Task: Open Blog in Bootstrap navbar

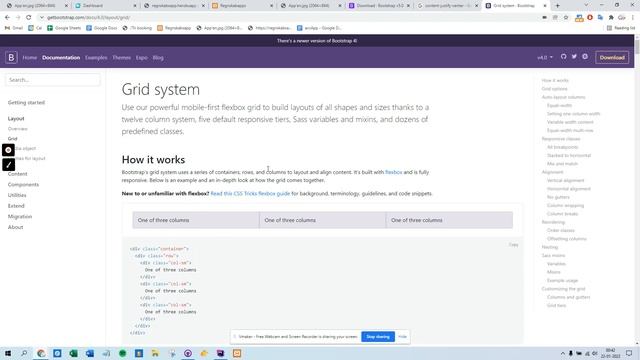Action: [x=158, y=58]
